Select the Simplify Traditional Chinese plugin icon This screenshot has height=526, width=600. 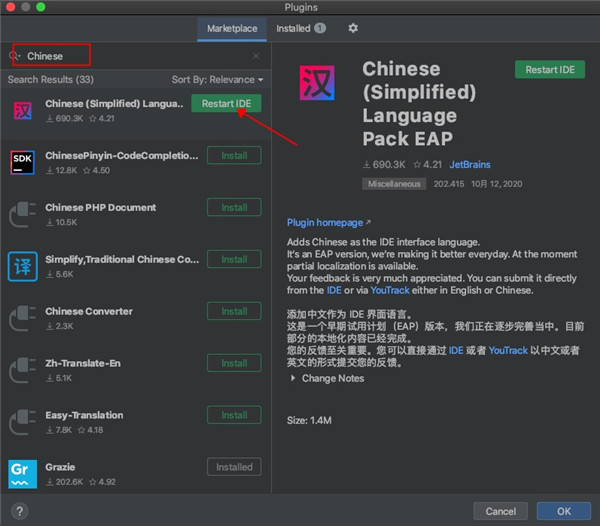[x=22, y=266]
